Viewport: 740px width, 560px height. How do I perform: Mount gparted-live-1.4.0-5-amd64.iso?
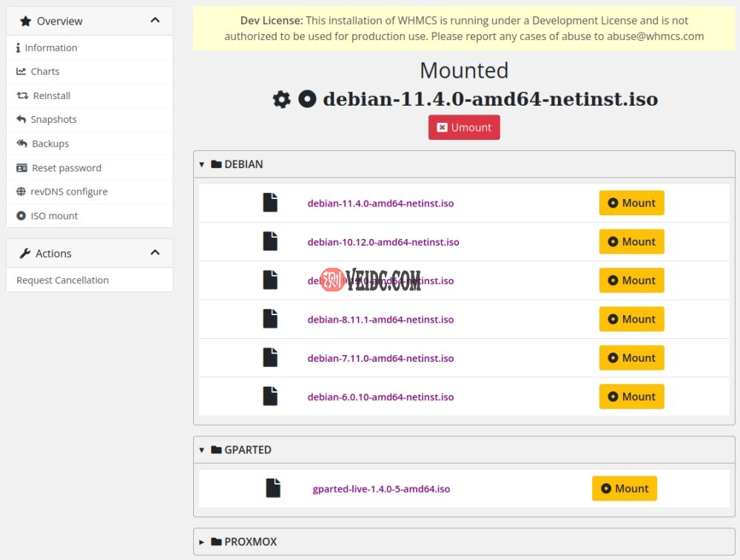tap(625, 488)
